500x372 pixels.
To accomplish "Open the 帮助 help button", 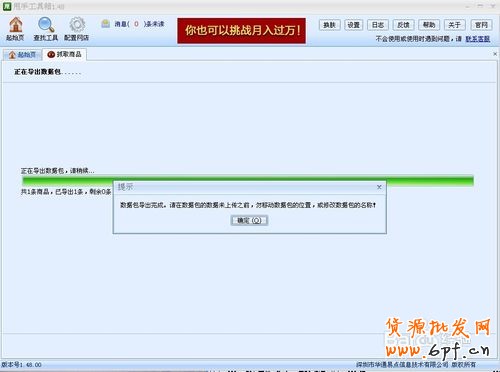I will pos(429,25).
